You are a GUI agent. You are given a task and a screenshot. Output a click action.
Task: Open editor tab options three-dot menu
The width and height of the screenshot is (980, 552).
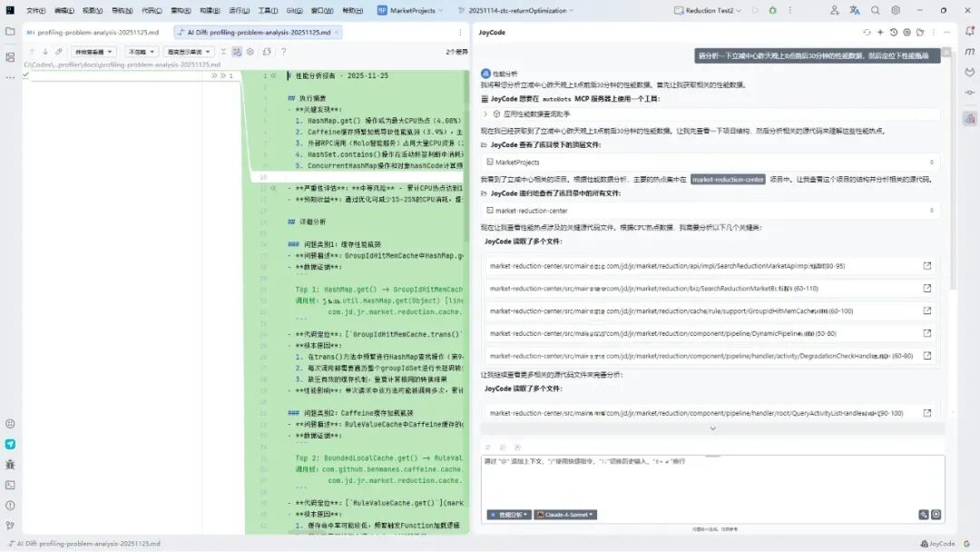pyautogui.click(x=460, y=32)
